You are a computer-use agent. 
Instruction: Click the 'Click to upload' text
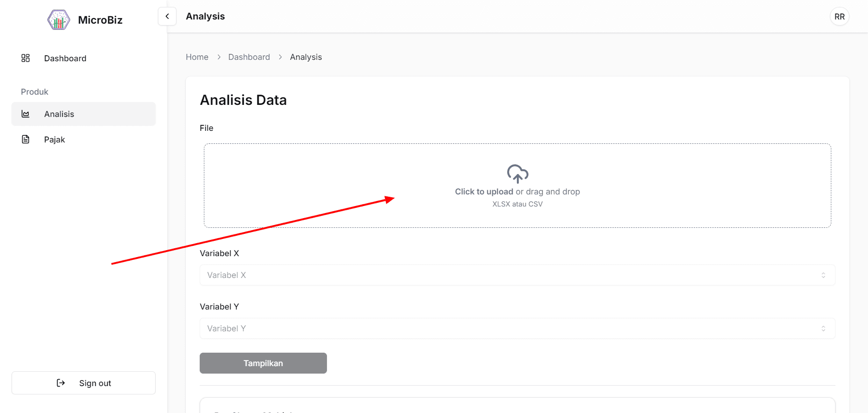484,192
